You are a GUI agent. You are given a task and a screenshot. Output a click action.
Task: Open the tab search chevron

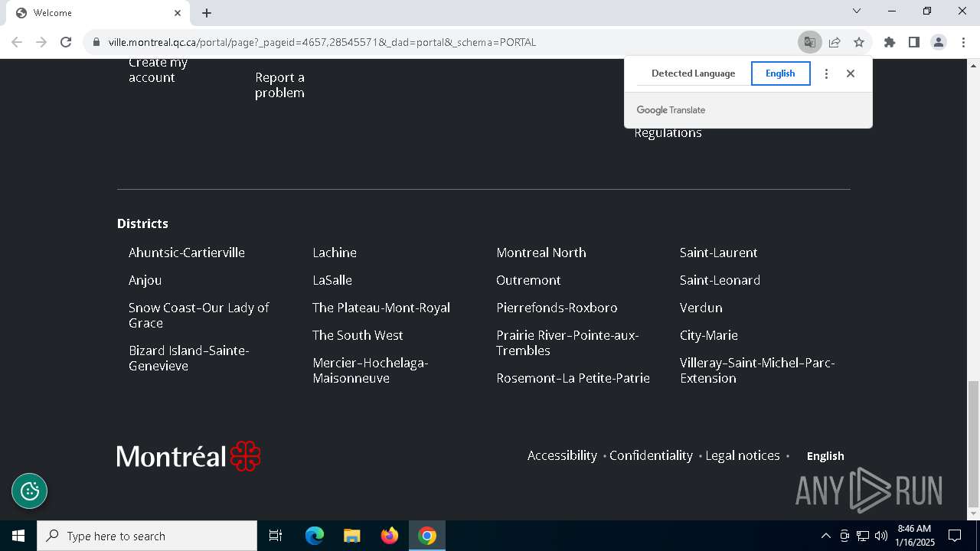(857, 11)
